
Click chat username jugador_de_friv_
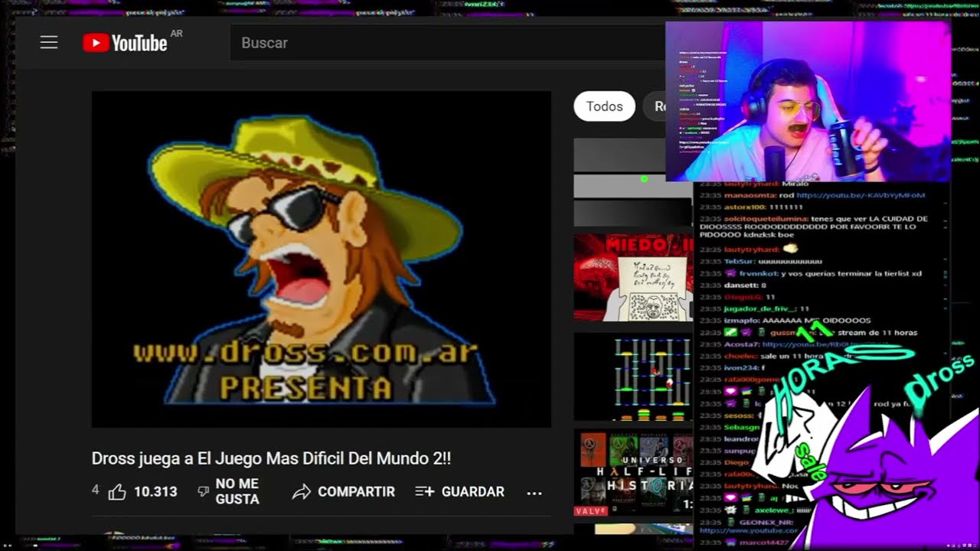point(759,308)
